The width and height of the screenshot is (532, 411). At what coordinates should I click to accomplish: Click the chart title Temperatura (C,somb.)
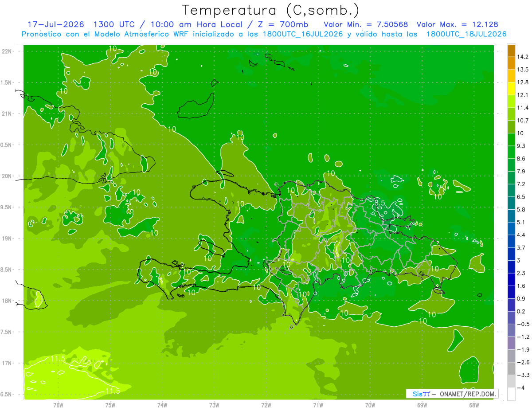270,10
